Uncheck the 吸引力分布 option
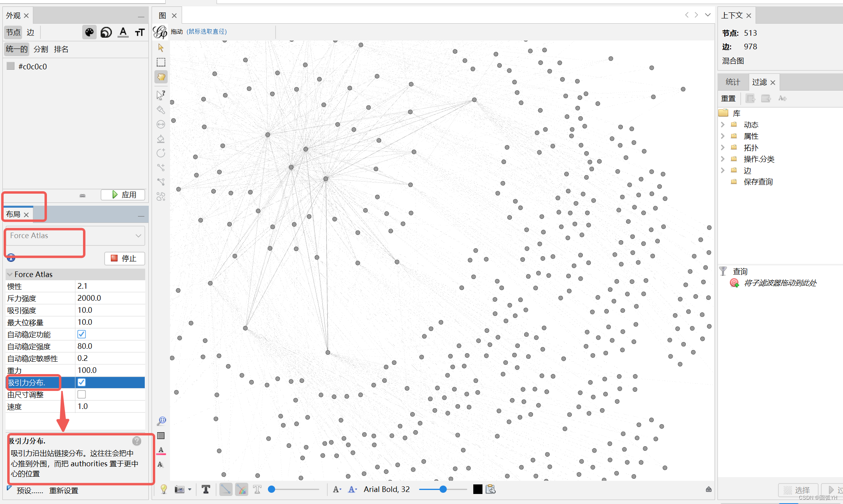 [x=81, y=382]
